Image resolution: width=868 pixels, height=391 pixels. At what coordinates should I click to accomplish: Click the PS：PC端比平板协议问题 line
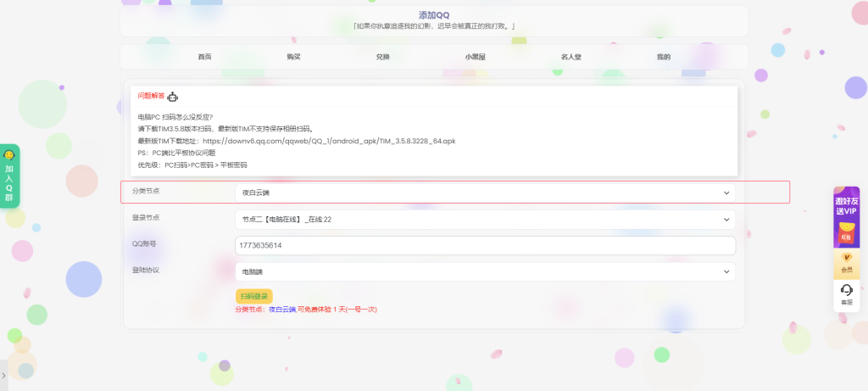176,153
